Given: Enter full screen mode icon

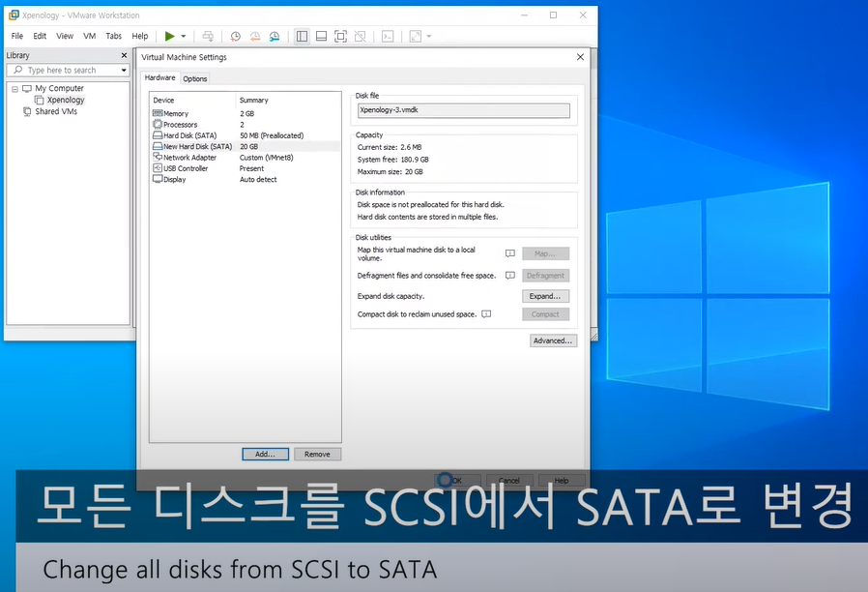Looking at the screenshot, I should tap(341, 36).
